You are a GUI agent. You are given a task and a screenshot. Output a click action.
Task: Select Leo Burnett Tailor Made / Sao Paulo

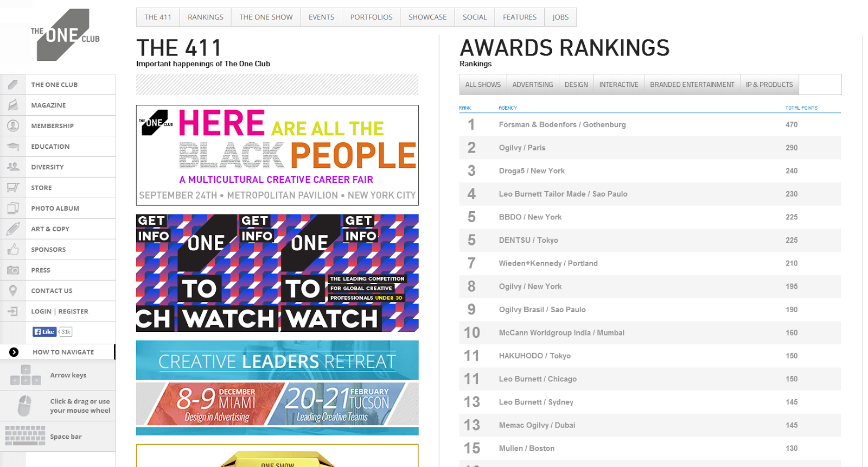pyautogui.click(x=650, y=194)
